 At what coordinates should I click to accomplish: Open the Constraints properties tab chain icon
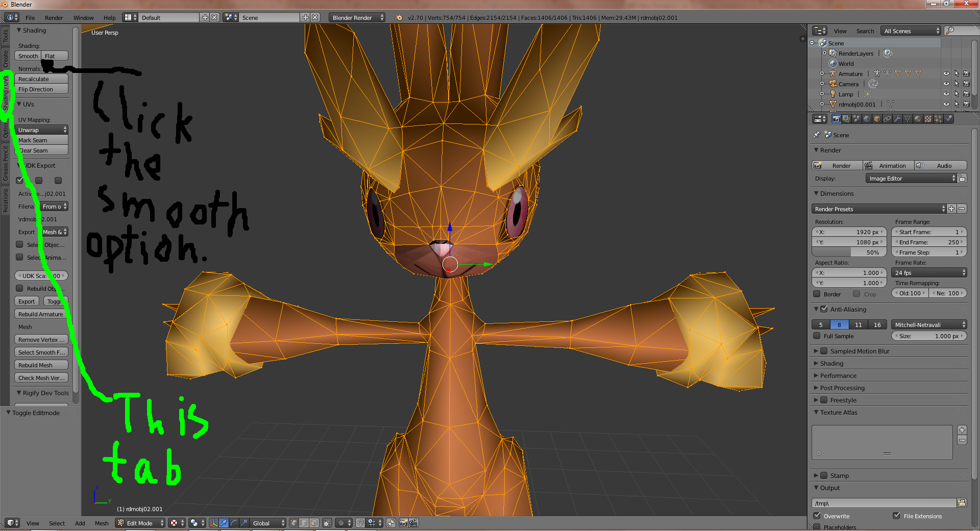pyautogui.click(x=887, y=119)
